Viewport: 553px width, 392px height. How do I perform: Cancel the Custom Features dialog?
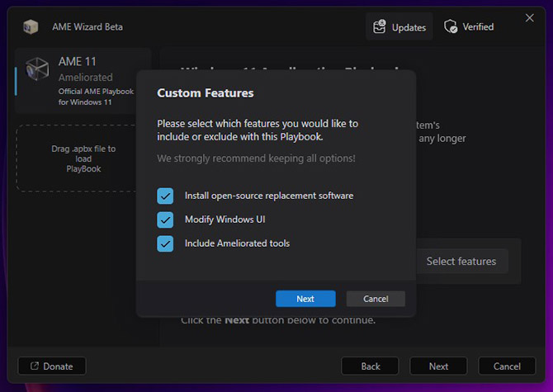click(x=376, y=299)
